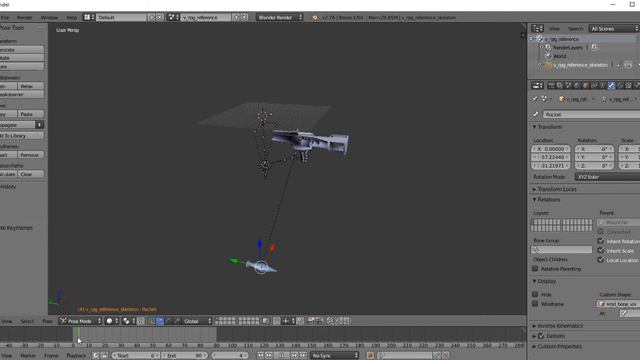Add a new screen layout with plus icon
The image size is (640, 360).
click(152, 17)
